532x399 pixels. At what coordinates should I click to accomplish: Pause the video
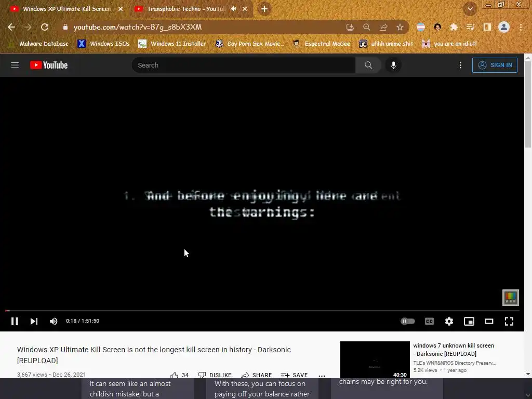(15, 321)
